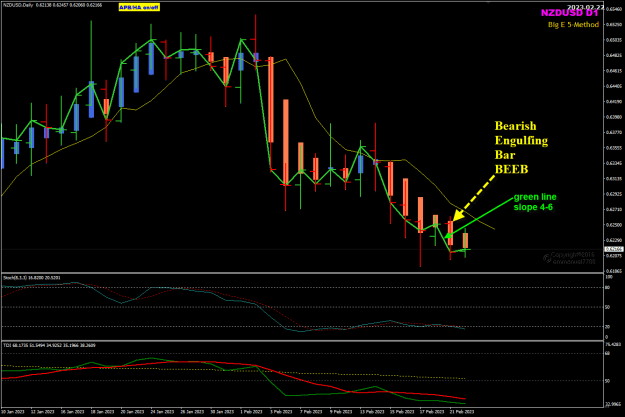
Task: Click the NZDUSD,Daily OHLC header text
Action: pyautogui.click(x=52, y=5)
